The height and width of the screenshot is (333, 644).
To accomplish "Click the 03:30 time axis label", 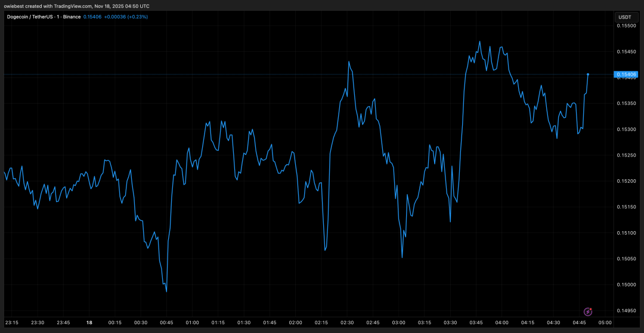I will point(450,322).
